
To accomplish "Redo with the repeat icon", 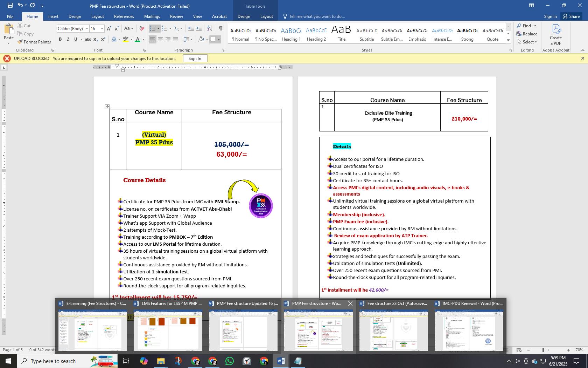I will coord(33,5).
